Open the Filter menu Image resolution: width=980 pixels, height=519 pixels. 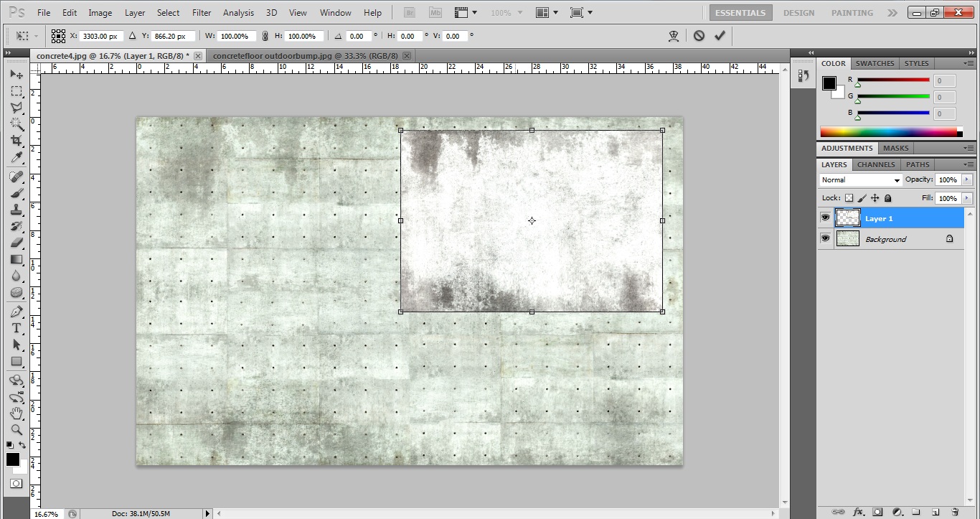click(x=202, y=13)
